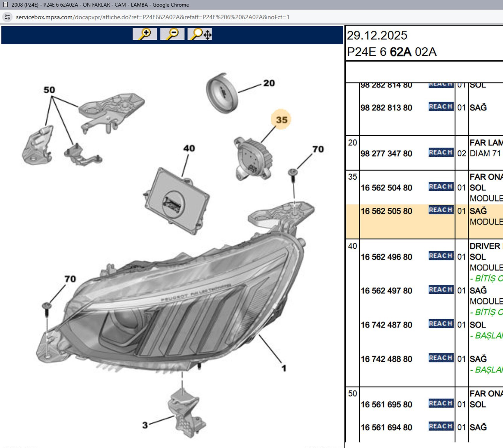Click part number 16 742 487 80

click(x=386, y=325)
